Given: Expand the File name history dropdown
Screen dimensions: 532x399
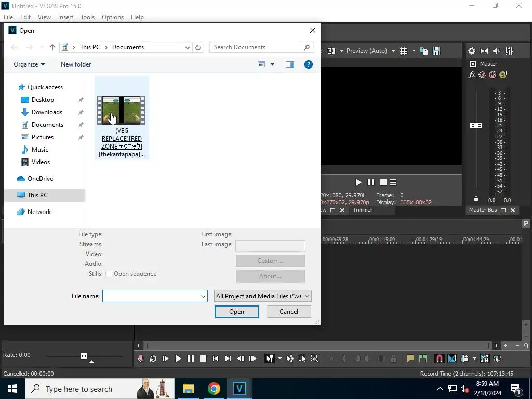Looking at the screenshot, I should [x=203, y=296].
